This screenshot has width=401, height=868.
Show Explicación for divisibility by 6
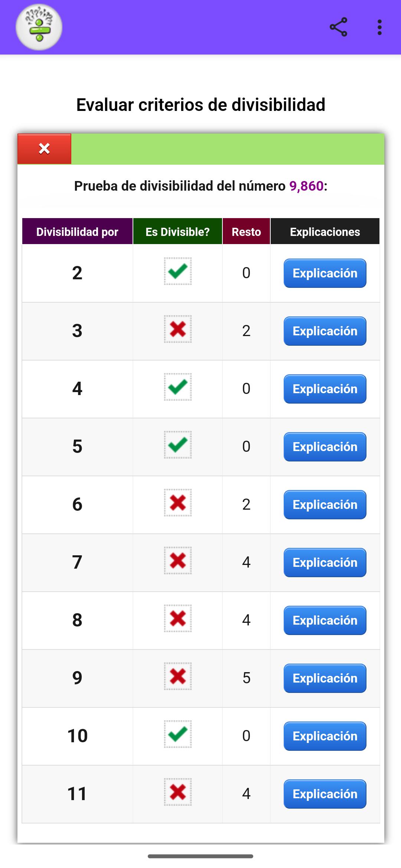click(325, 505)
